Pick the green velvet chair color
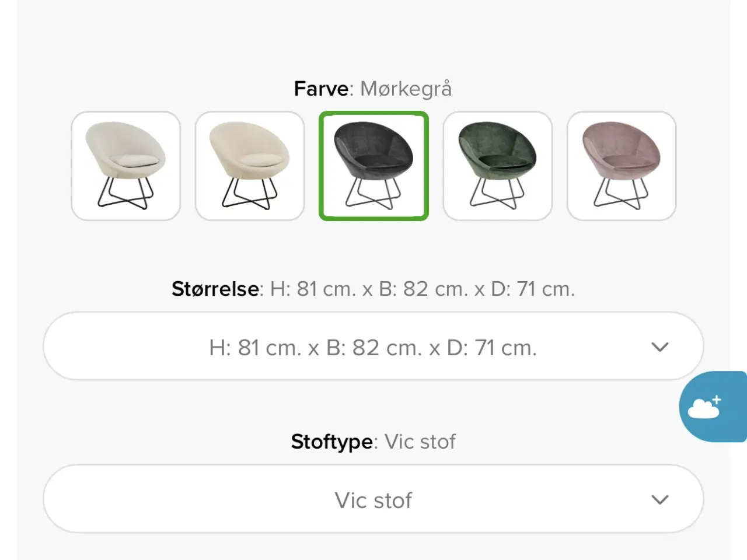 [x=497, y=166]
